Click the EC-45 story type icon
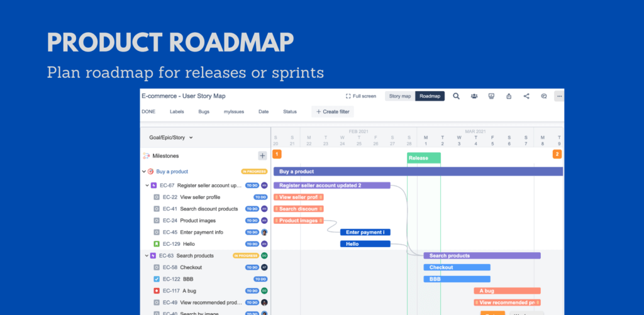Screen dimensions: 644x315 point(157,232)
